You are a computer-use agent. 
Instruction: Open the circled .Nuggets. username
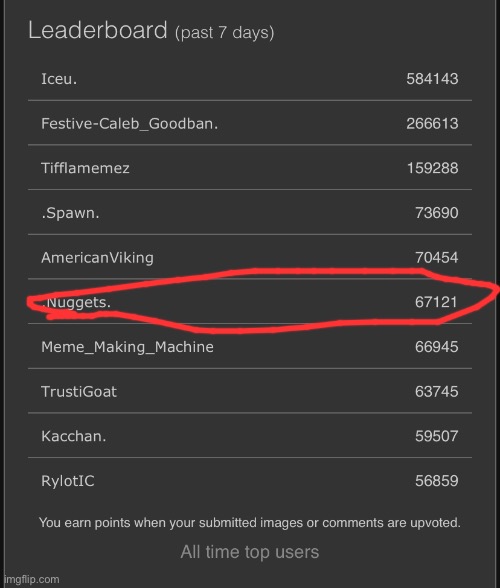point(76,302)
